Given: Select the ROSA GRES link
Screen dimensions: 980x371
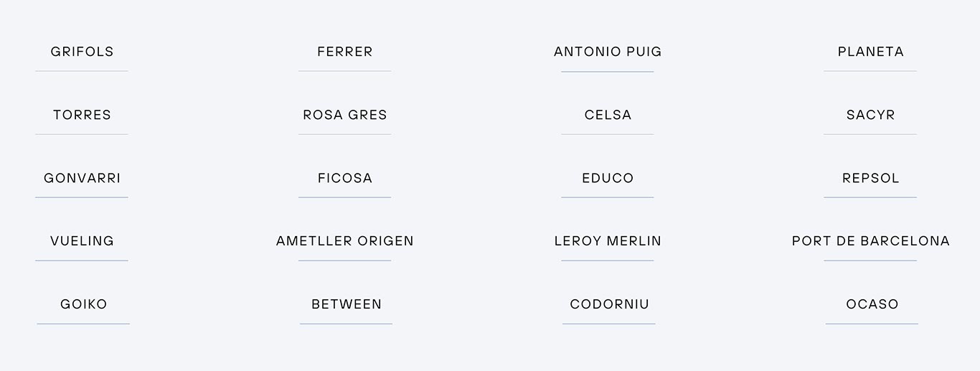Looking at the screenshot, I should coord(345,115).
